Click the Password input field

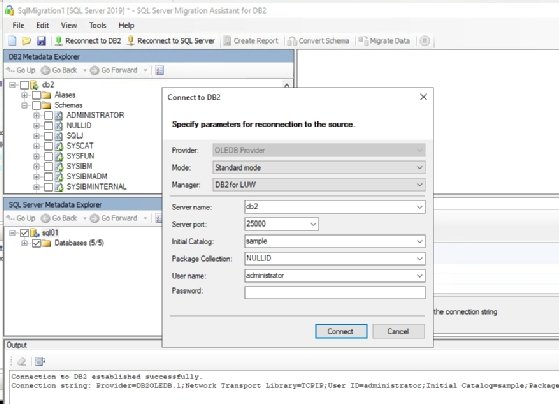coord(335,292)
